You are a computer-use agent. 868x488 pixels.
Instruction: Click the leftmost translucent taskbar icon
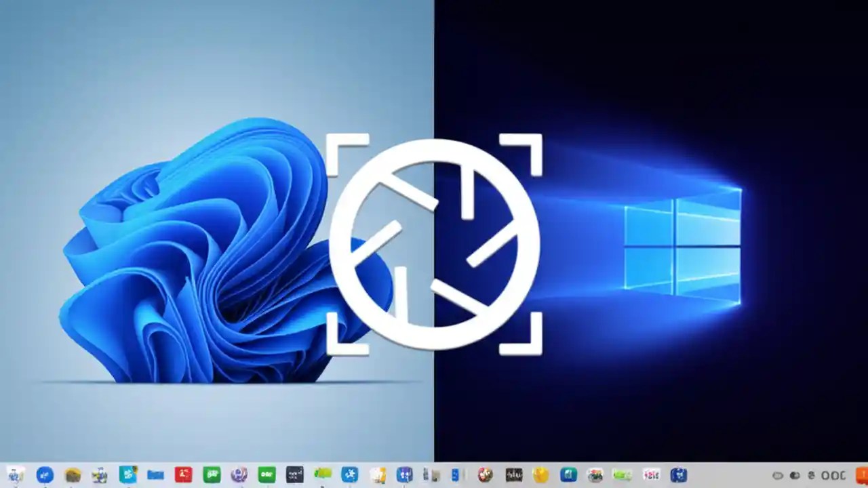point(14,474)
